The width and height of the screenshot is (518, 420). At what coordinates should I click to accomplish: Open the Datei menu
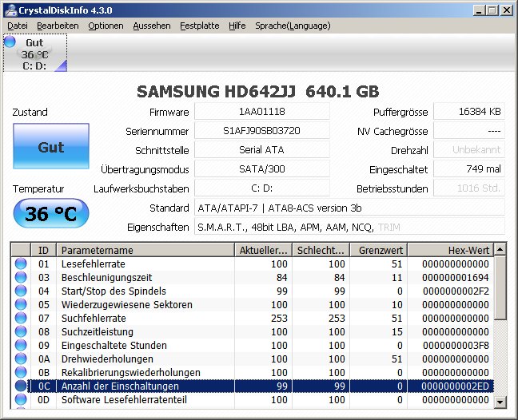(x=17, y=26)
